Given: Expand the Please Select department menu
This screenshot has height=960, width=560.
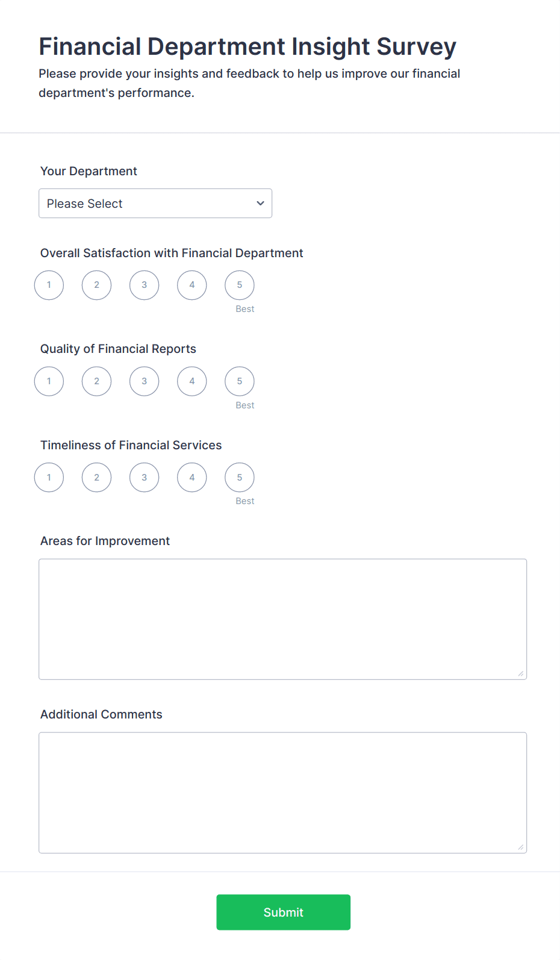Looking at the screenshot, I should tap(155, 203).
